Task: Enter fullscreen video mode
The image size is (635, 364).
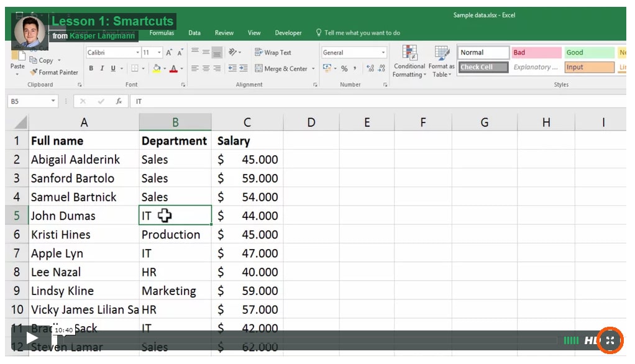Action: (610, 340)
